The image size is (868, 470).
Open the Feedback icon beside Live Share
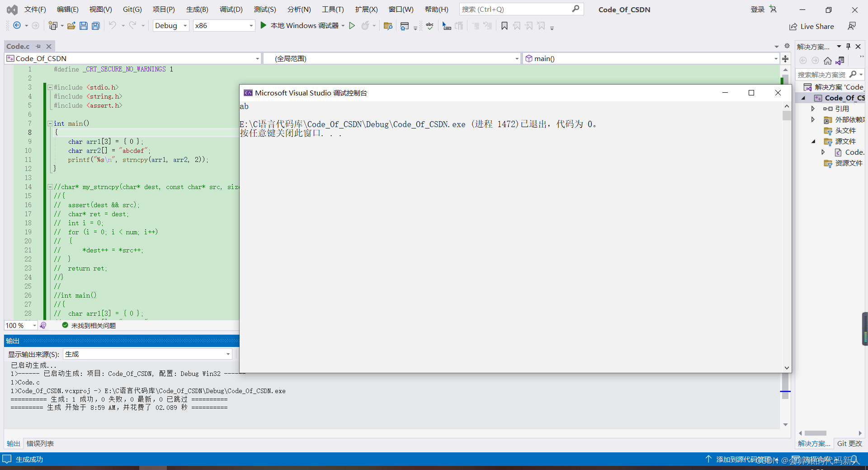point(852,26)
